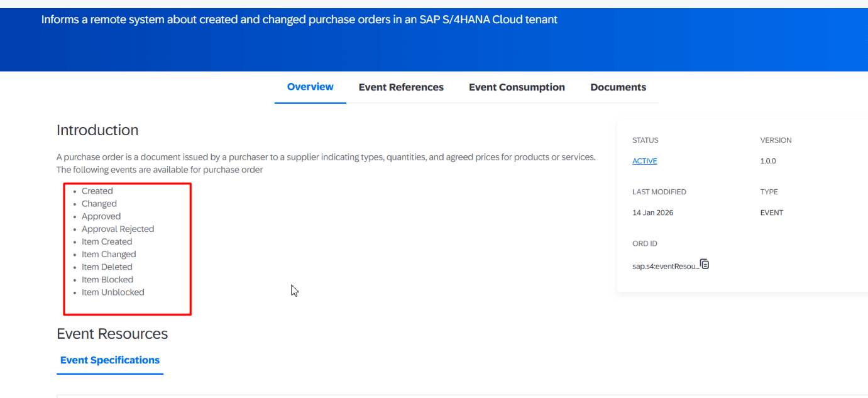Screen dimensions: 868x398
Task: Select the Documents tab
Action: point(618,87)
